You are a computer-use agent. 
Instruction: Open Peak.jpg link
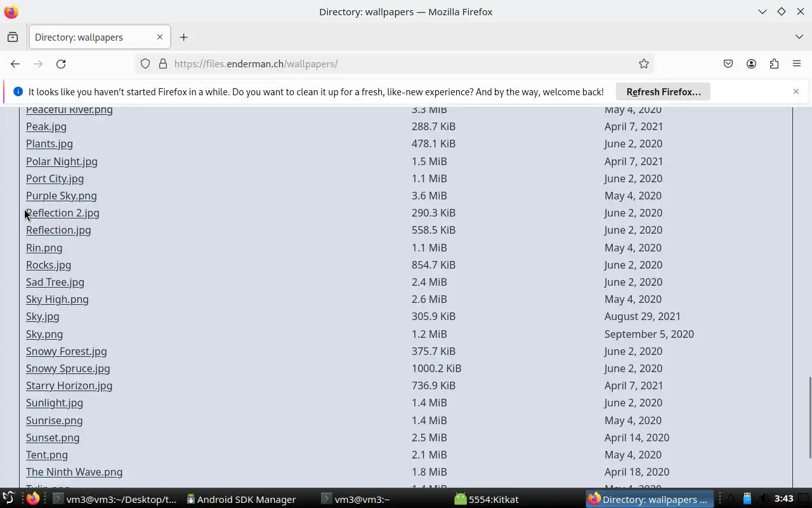pyautogui.click(x=46, y=126)
